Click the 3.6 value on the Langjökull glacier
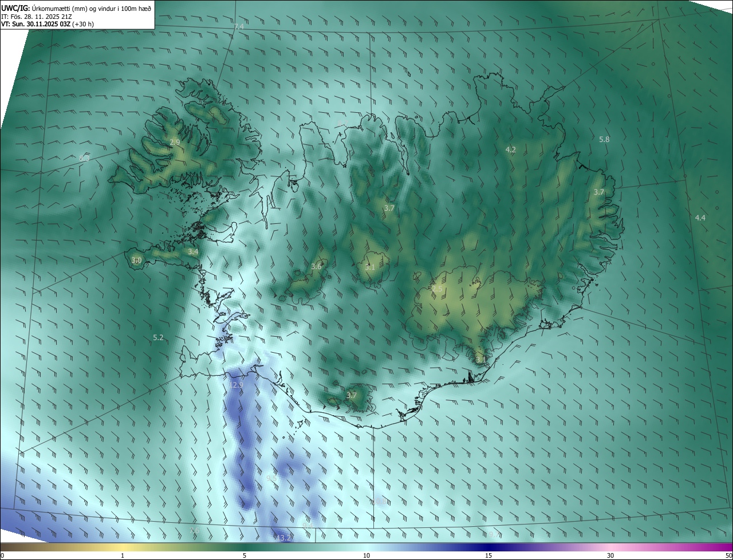Viewport: 733px width, 560px height. tap(316, 266)
